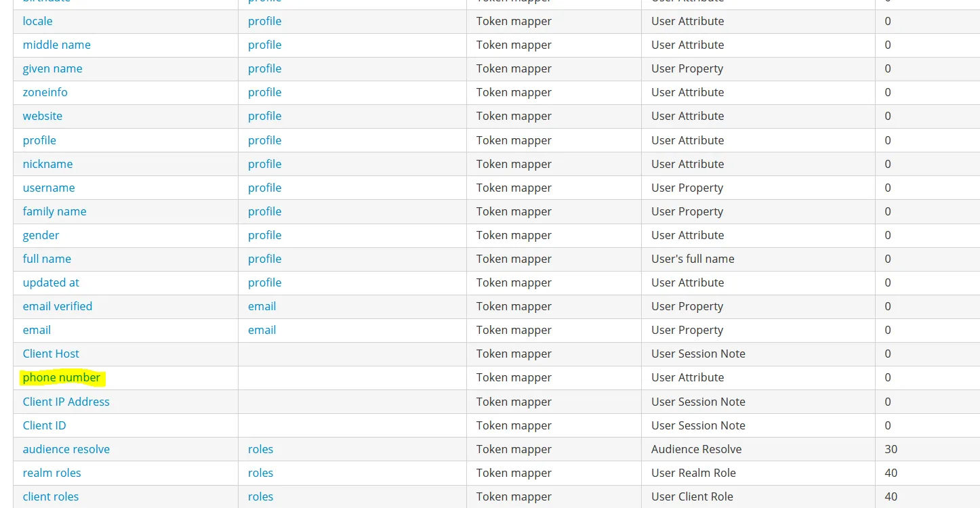Click the nickname mapper link
The width and height of the screenshot is (980, 508).
pyautogui.click(x=47, y=164)
